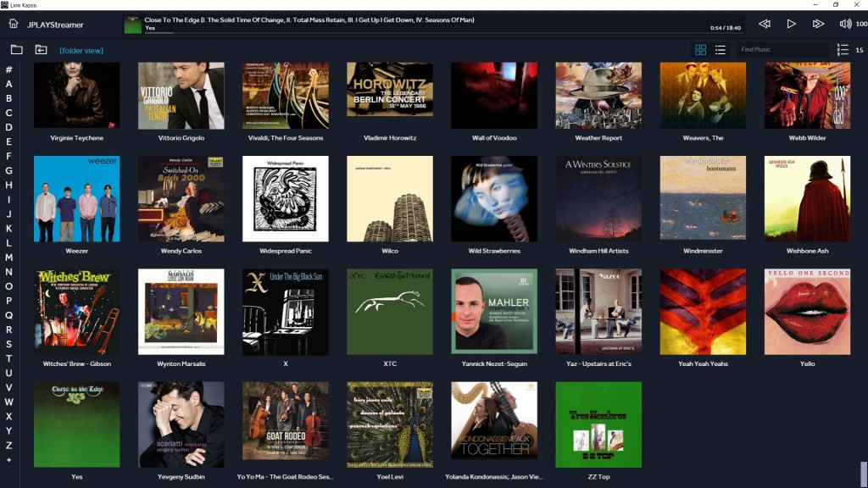Switch to list view
The image size is (868, 488).
pos(721,50)
